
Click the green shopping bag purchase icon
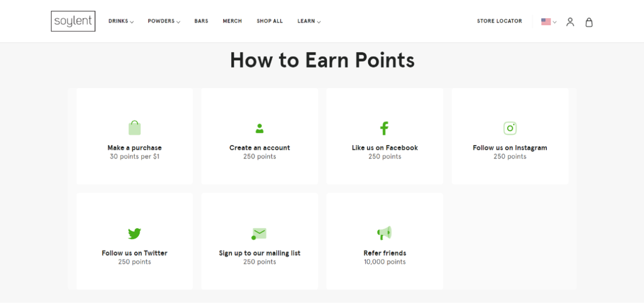(x=134, y=128)
